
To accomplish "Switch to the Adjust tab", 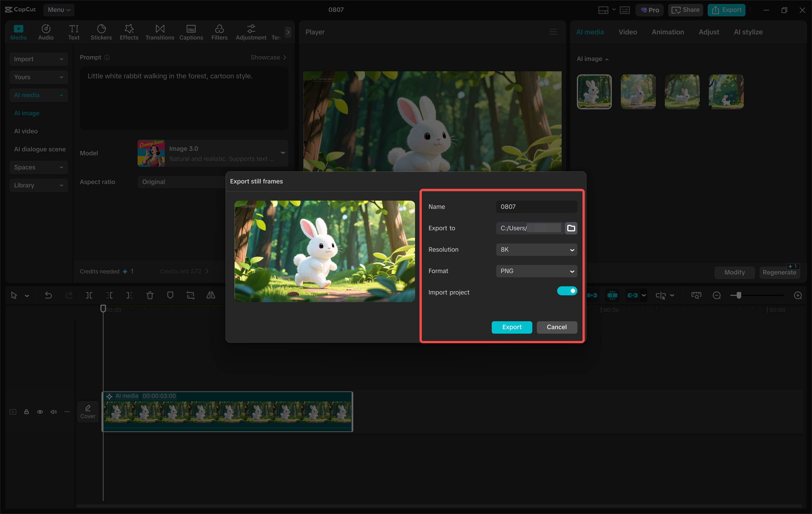I will [709, 32].
